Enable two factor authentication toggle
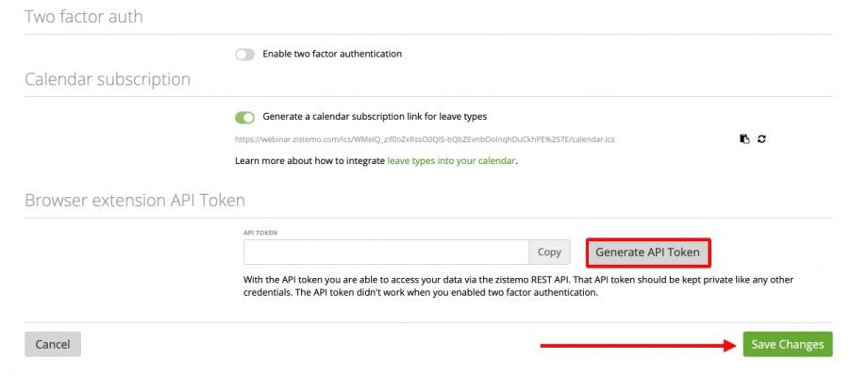Viewport: 868px width, 392px height. click(x=245, y=54)
